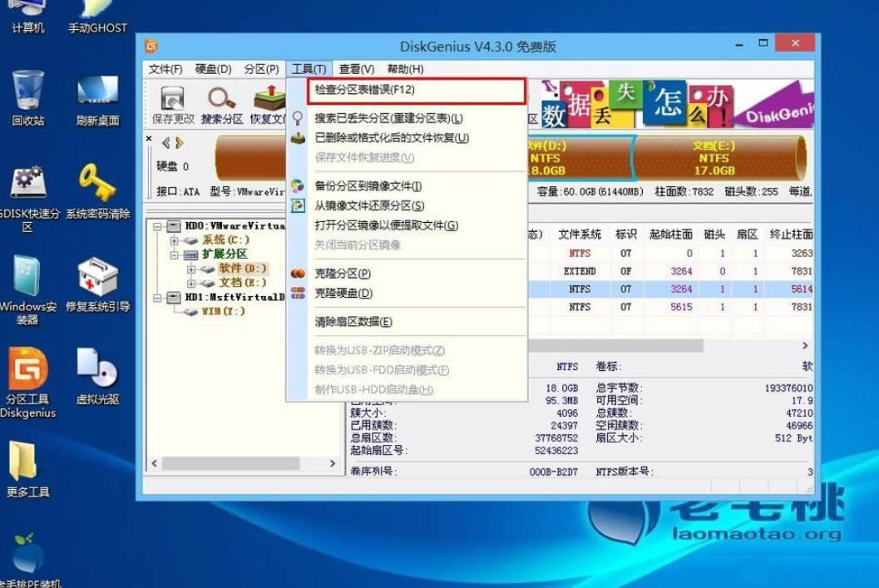The width and height of the screenshot is (879, 588).
Task: Open 回收站 recycle bin icon
Action: (x=27, y=97)
